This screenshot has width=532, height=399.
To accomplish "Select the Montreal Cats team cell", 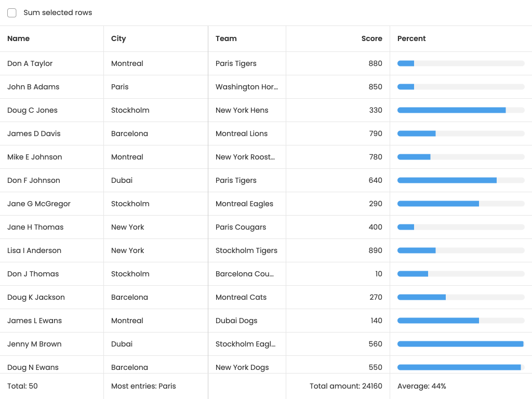I will click(241, 297).
